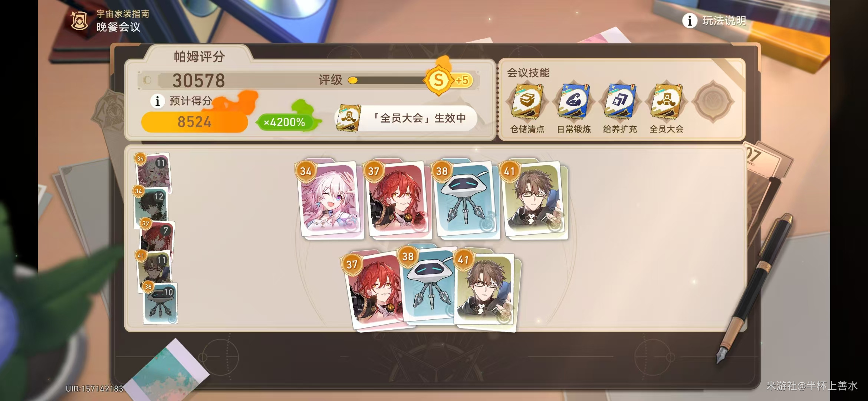Open the 玩法说明 info icon
The height and width of the screenshot is (401, 868).
click(x=690, y=21)
